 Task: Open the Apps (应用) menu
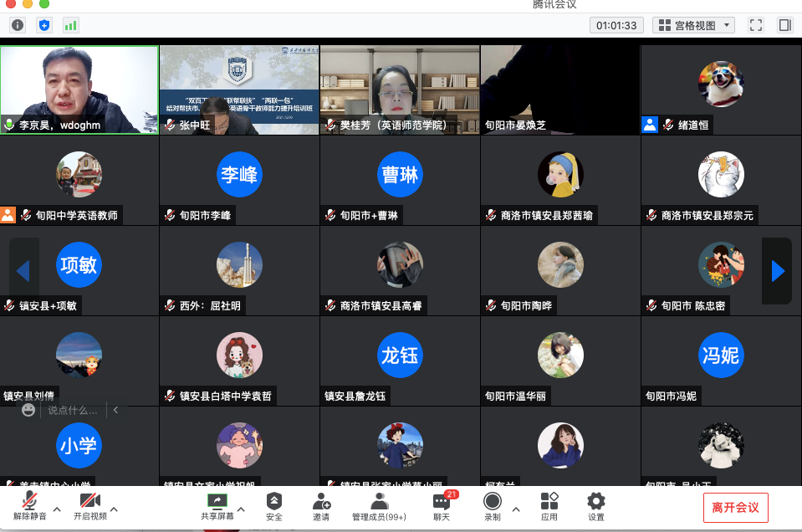click(x=549, y=506)
